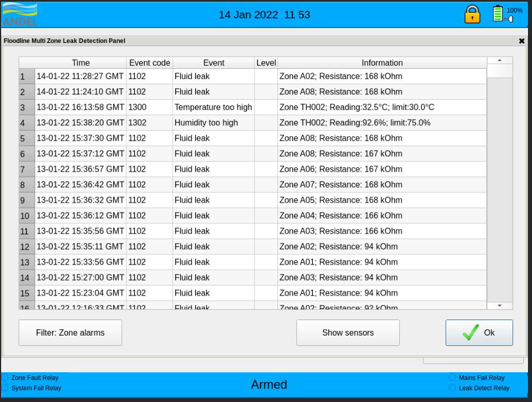Confirm with the Ok button
The height and width of the screenshot is (402, 532).
pos(479,333)
